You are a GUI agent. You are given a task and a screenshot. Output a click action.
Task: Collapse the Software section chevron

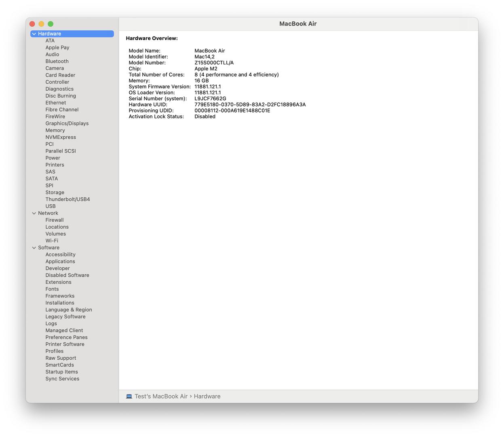(34, 248)
